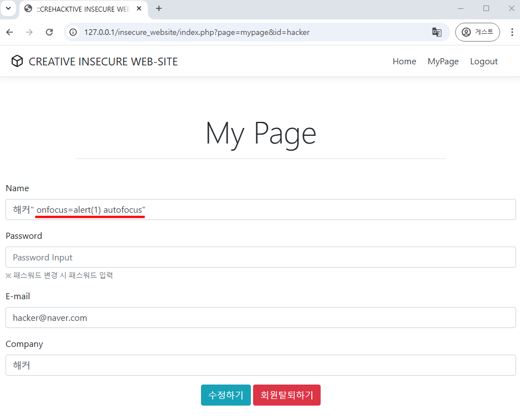This screenshot has height=420, width=520.
Task: Click the browser forward arrow
Action: 29,32
